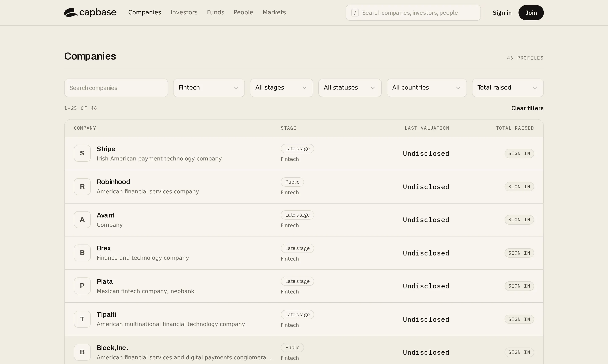Click the Avant letter avatar
Screen dimensions: 608x364
coord(82,220)
